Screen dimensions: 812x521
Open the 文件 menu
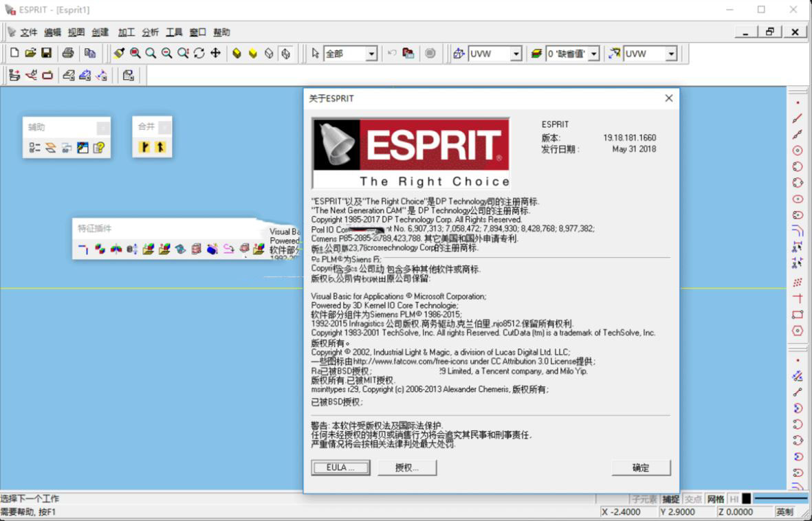[28, 32]
